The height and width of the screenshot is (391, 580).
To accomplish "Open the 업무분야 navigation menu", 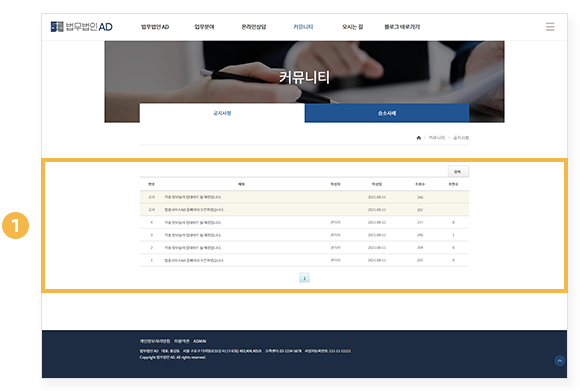I will click(204, 27).
